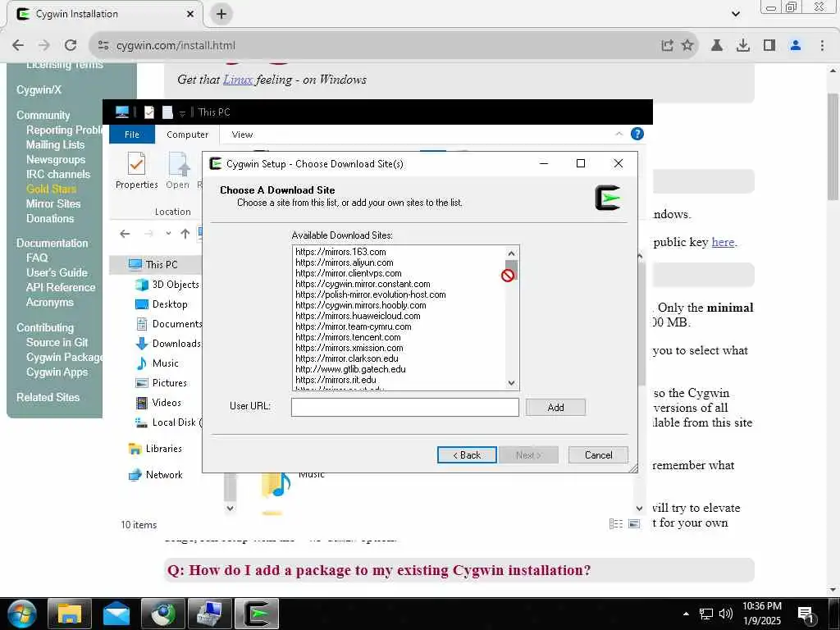Viewport: 840px width, 630px height.
Task: Select Documents folder in Explorer tree
Action: [x=169, y=323]
